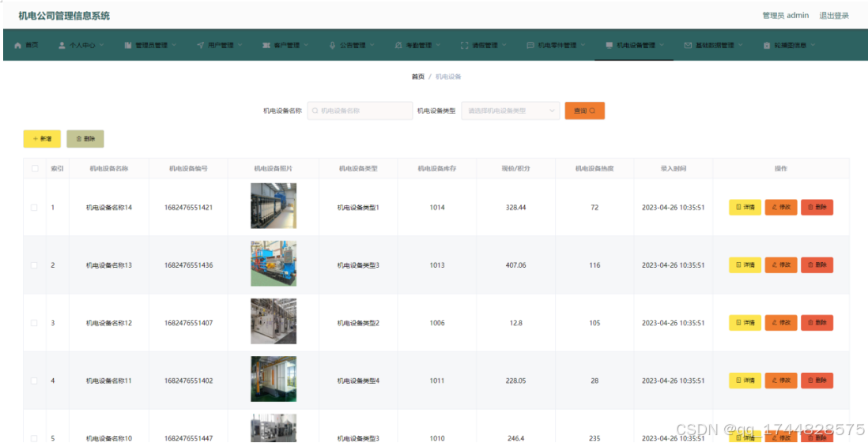Click the 退出登录 logout link
Screen dimensions: 868x443
pyautogui.click(x=834, y=16)
